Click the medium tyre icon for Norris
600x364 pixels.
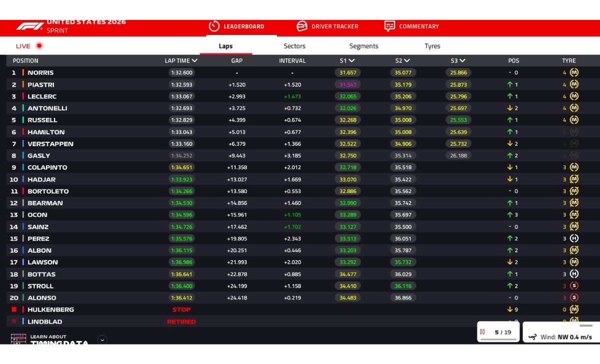[574, 72]
